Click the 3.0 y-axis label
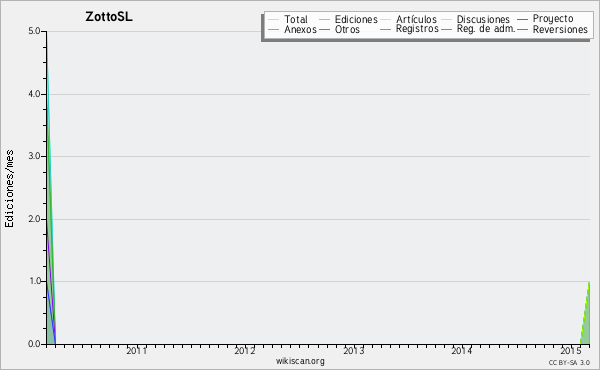Screen dimensions: 600x370 tap(34, 156)
